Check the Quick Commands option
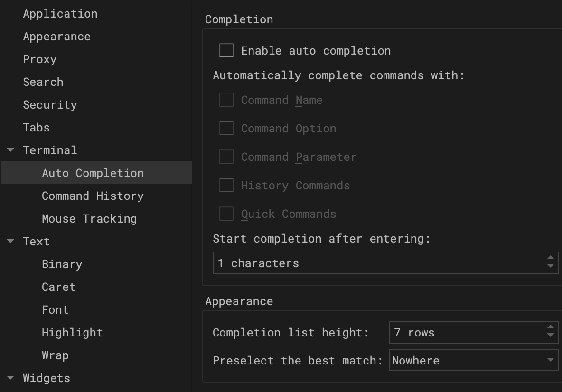This screenshot has height=392, width=562. point(226,214)
